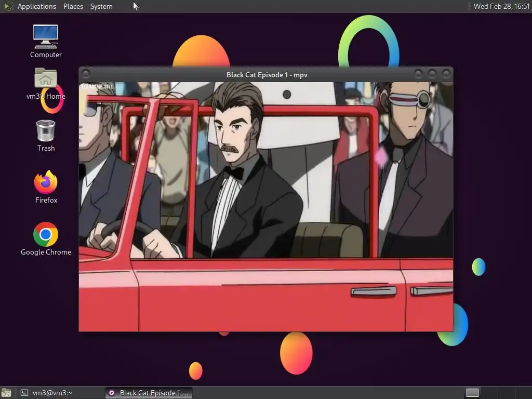Open the Applications menu
The width and height of the screenshot is (532, 399).
pos(37,6)
